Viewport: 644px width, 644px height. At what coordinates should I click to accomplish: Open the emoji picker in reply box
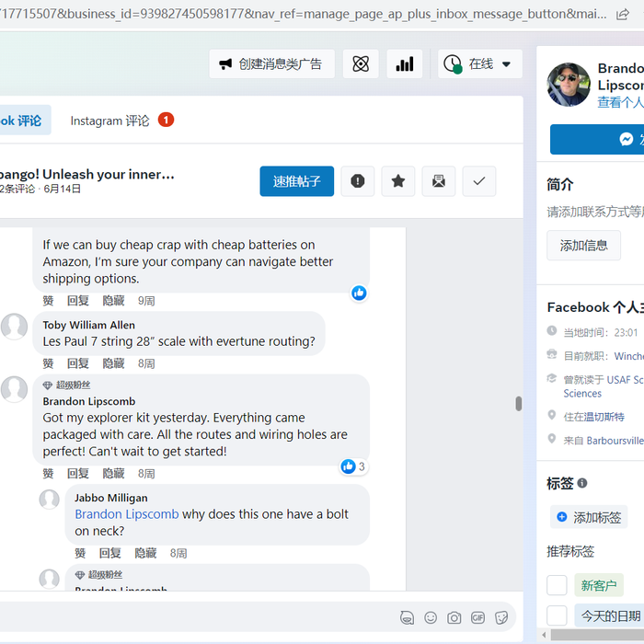click(x=431, y=617)
